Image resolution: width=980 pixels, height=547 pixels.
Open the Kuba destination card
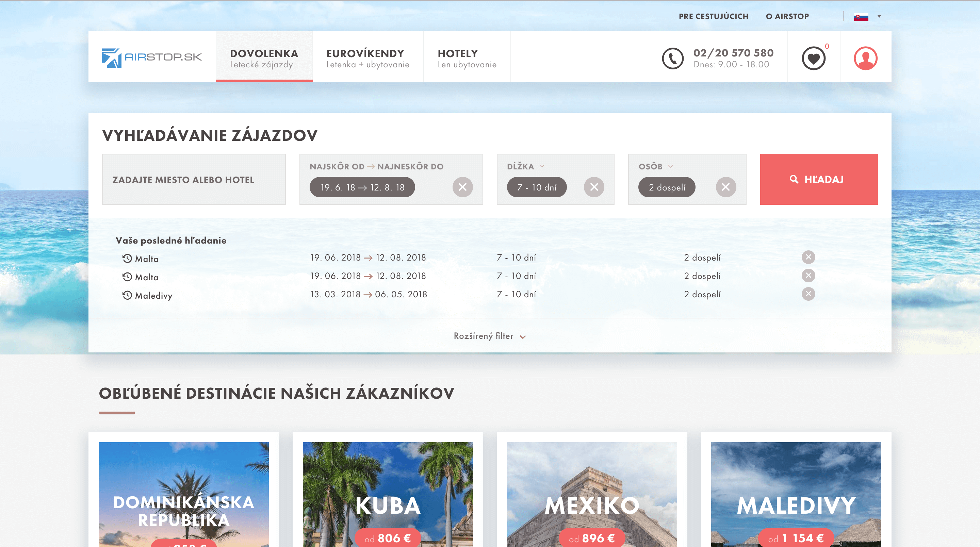pyautogui.click(x=387, y=494)
